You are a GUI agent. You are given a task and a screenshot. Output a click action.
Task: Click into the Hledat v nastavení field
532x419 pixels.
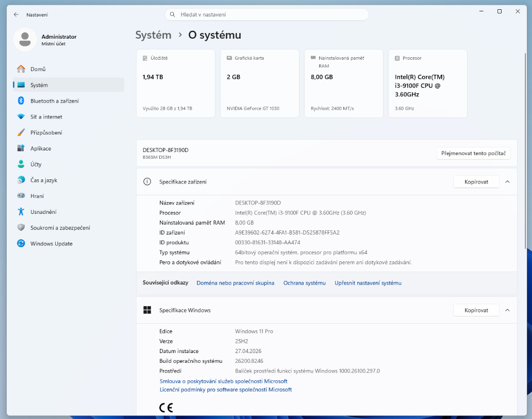tap(267, 14)
